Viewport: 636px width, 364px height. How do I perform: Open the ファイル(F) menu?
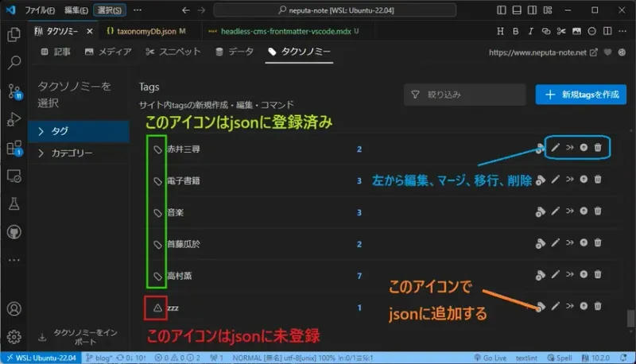point(39,10)
